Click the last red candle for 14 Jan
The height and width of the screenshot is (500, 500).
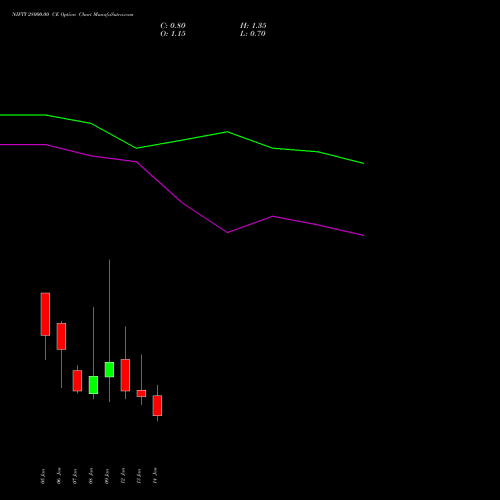pyautogui.click(x=157, y=406)
